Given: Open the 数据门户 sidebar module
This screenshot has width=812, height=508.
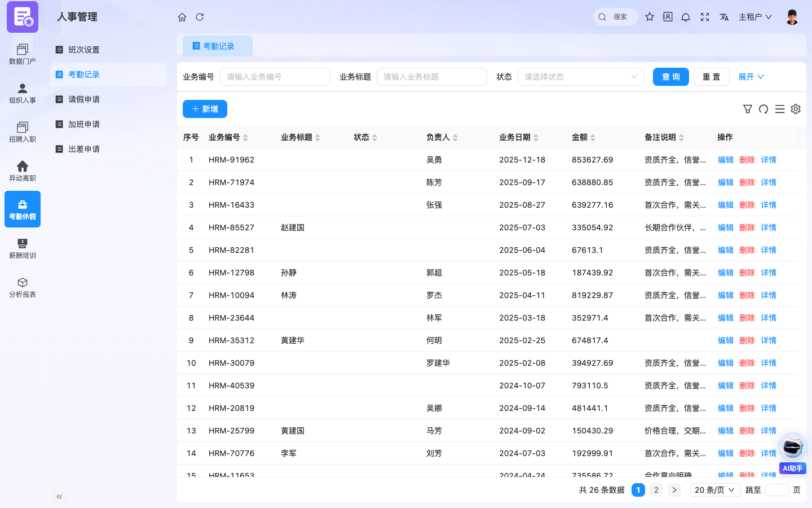Looking at the screenshot, I should tap(23, 54).
